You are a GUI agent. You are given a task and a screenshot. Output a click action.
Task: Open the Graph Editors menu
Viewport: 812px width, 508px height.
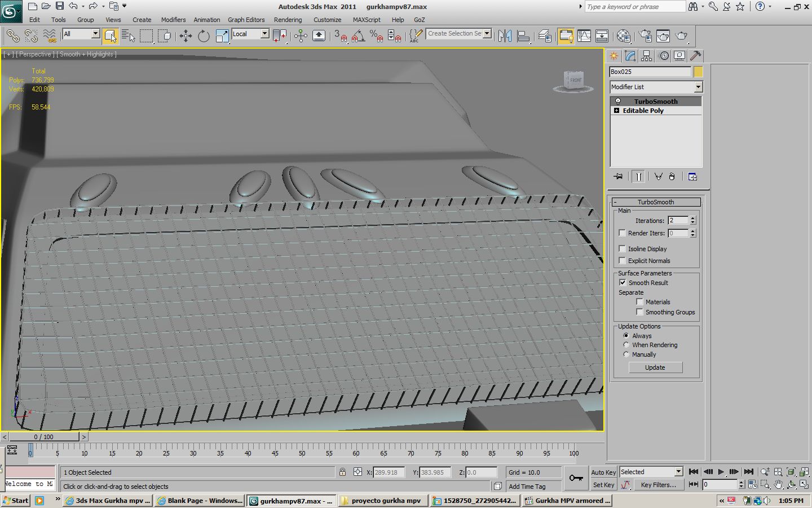[246, 20]
